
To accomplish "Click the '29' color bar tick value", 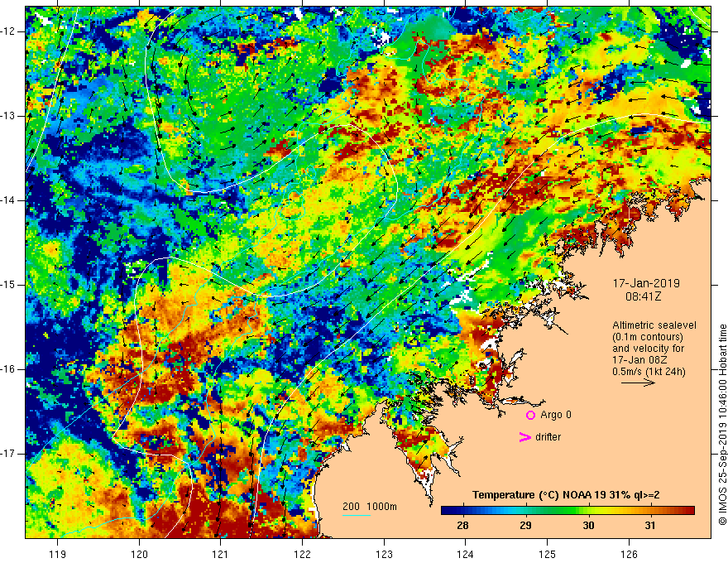I will (x=525, y=526).
